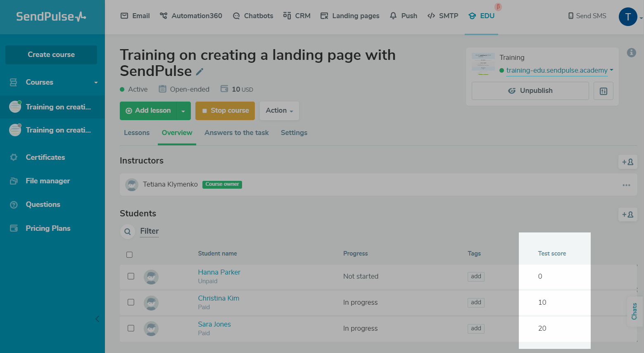Open Pricing Plans in the sidebar
This screenshot has width=644, height=353.
[48, 228]
